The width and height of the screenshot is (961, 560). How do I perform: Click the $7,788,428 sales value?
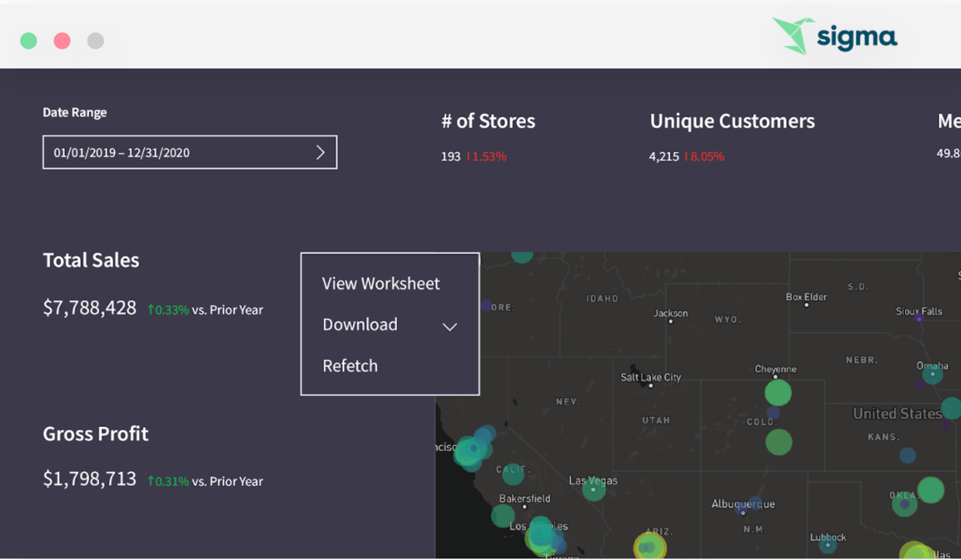coord(90,308)
